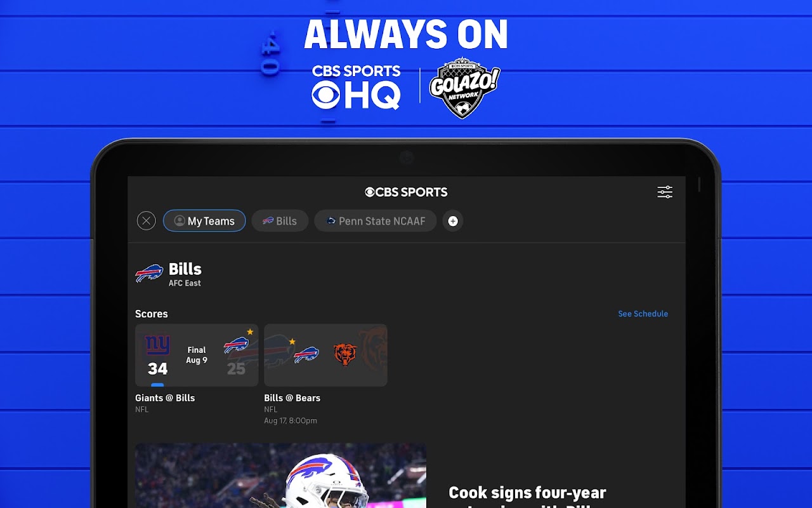Add a team with the plus icon
This screenshot has height=508, width=812.
453,221
